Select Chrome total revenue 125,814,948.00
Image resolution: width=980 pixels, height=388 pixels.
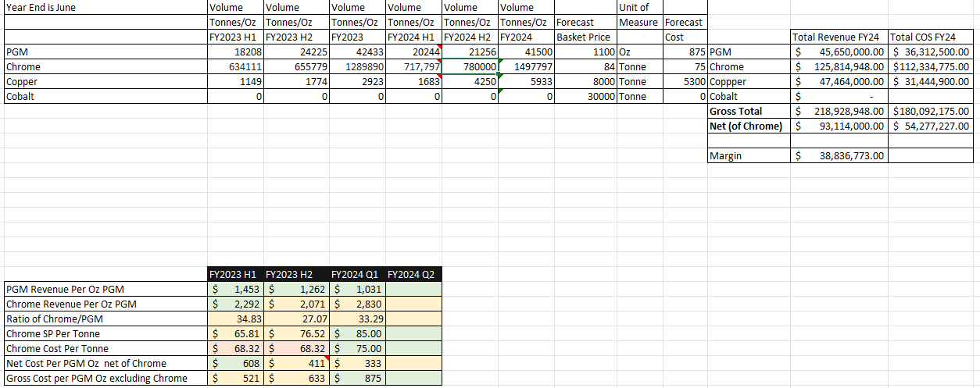tap(840, 67)
